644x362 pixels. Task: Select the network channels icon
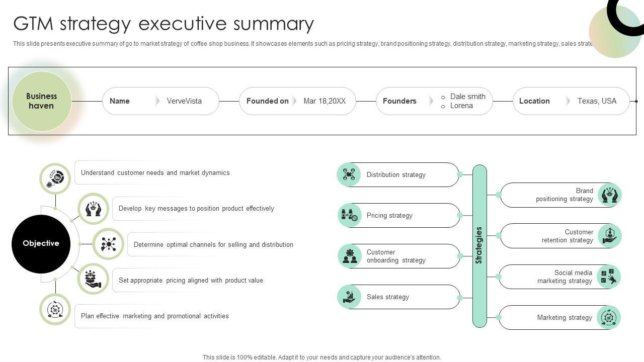click(108, 244)
